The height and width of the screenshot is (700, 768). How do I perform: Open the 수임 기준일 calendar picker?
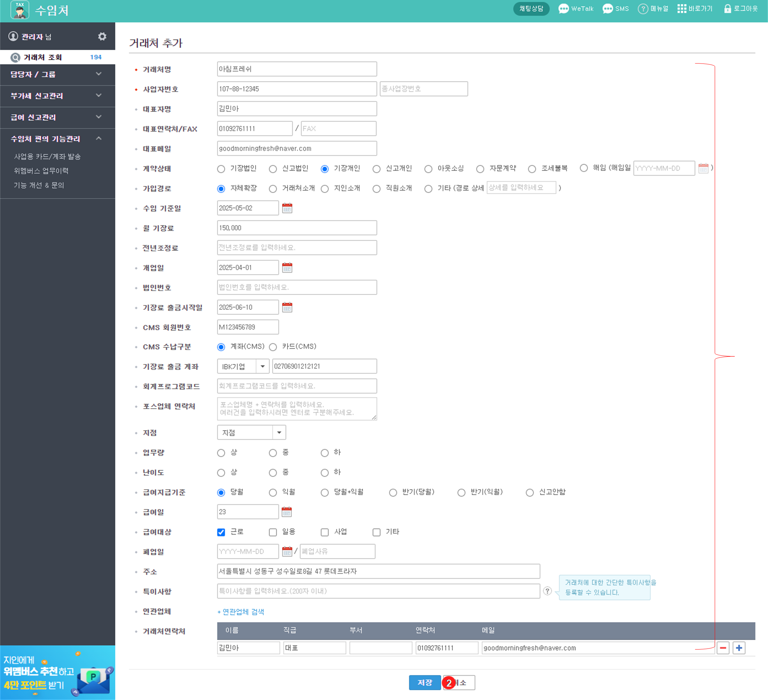coord(287,208)
